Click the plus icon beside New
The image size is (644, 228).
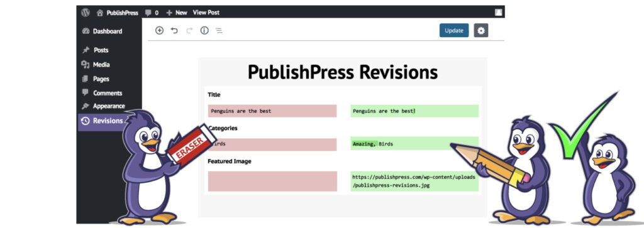169,13
